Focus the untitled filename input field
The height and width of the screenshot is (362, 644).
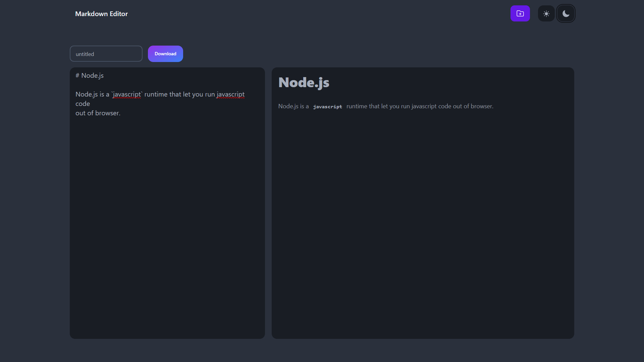[x=106, y=54]
